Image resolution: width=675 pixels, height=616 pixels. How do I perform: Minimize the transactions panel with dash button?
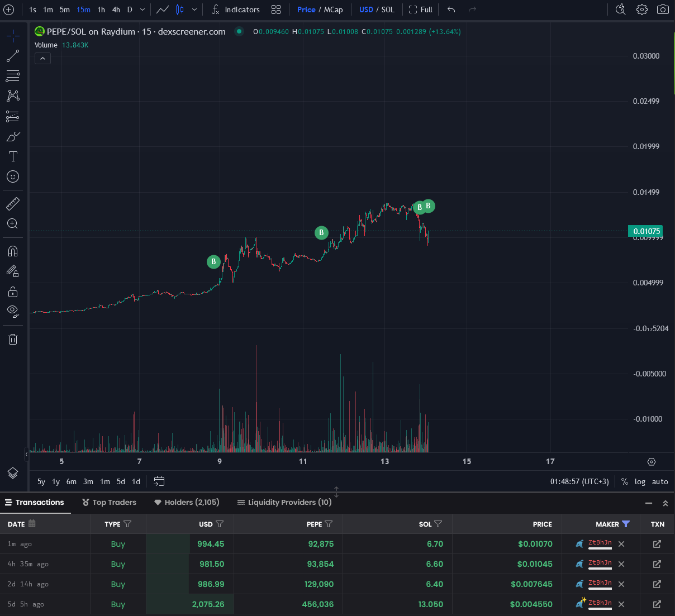[x=649, y=503]
